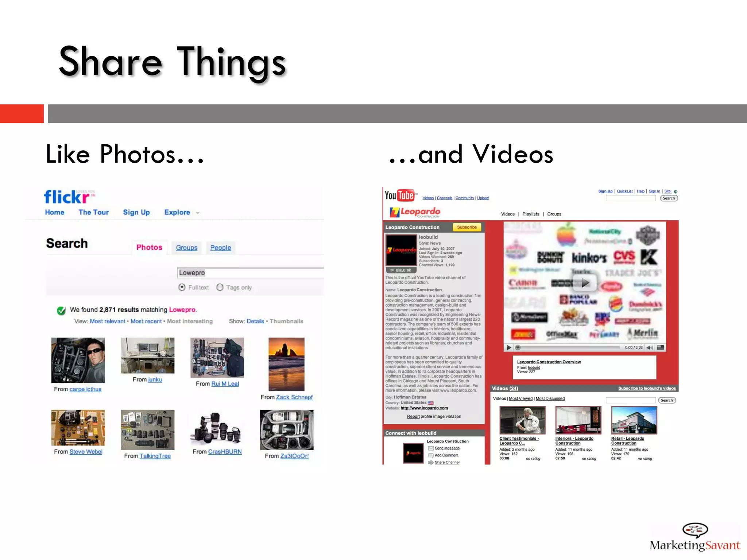This screenshot has width=747, height=560.
Task: Click the site globe icon next to Site
Action: [x=676, y=191]
